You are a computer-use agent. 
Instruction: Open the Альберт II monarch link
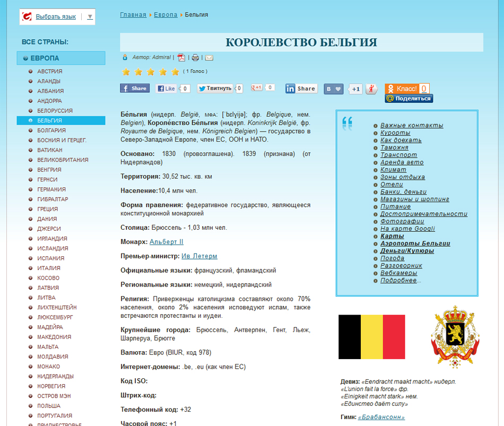tap(167, 242)
